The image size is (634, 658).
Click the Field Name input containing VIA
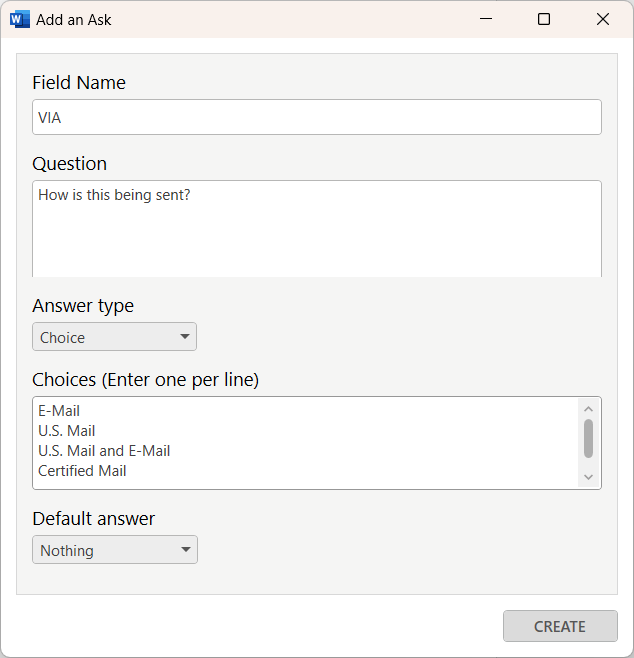[317, 117]
